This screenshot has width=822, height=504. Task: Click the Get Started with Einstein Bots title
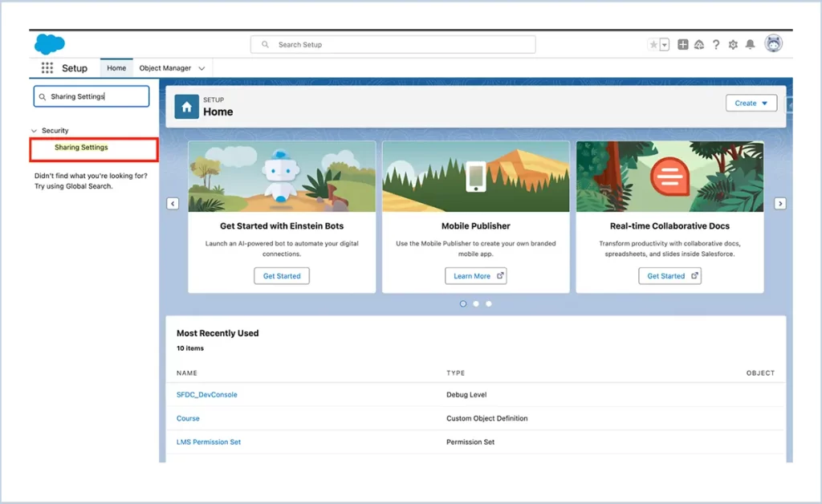(282, 226)
